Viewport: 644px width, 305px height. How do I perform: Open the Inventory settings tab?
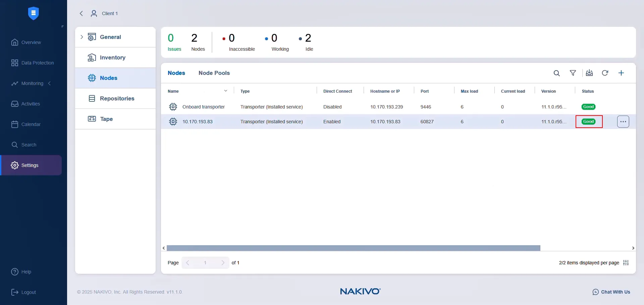115,57
